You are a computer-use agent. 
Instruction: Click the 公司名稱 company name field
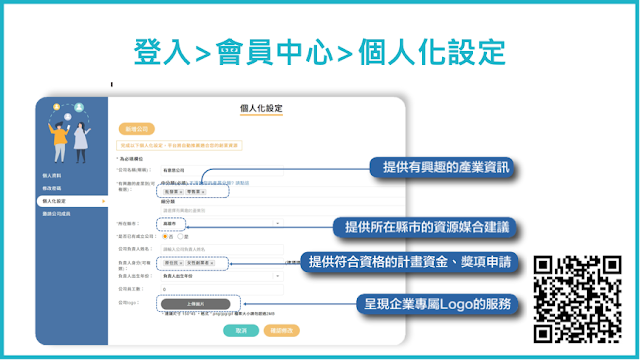222,170
